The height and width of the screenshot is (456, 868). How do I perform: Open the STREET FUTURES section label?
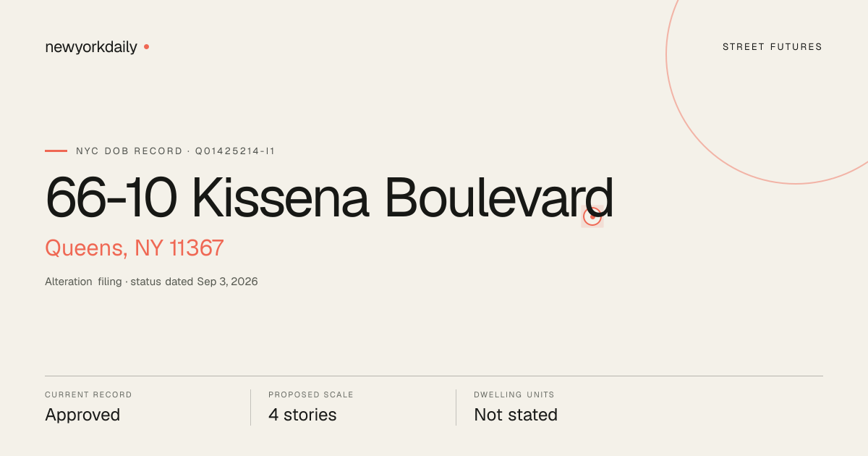[773, 47]
